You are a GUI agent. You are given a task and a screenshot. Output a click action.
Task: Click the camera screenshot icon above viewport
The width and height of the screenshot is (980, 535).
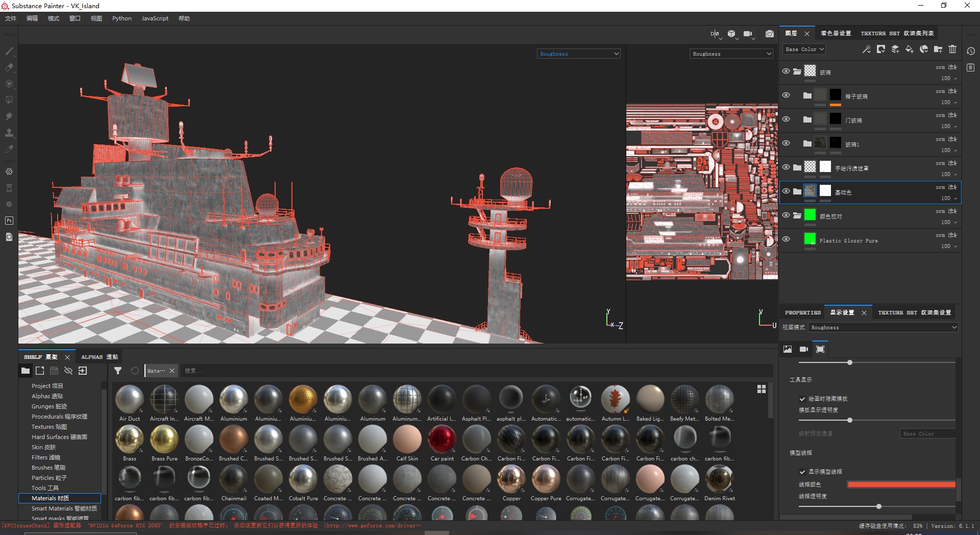(x=770, y=34)
